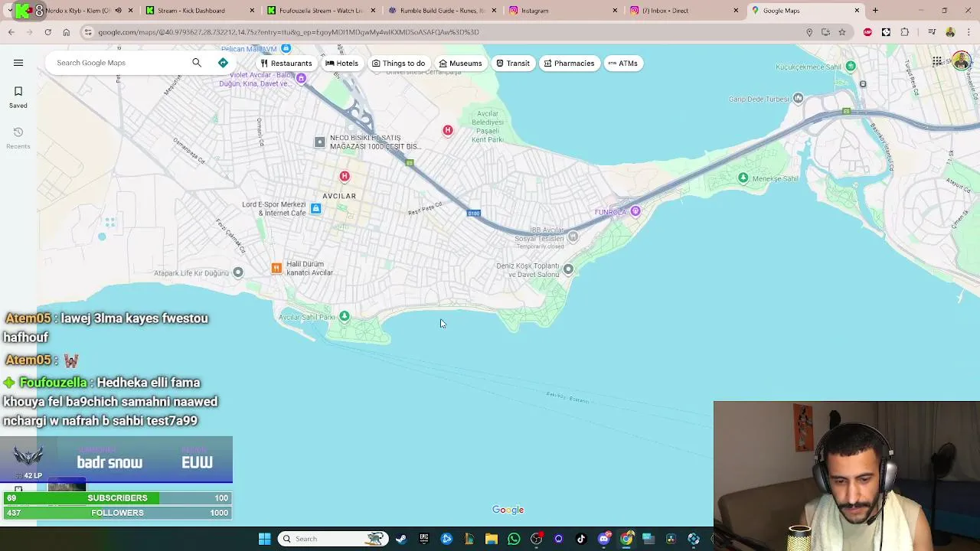Select the Küçükçekmece Sahil green marker
Viewport: 980px width, 551px height.
(851, 67)
